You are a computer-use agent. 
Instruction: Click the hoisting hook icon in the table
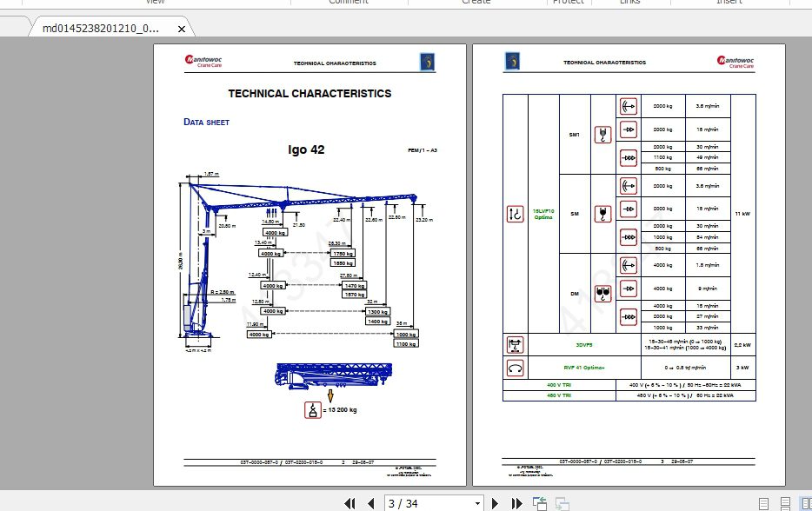(515, 214)
